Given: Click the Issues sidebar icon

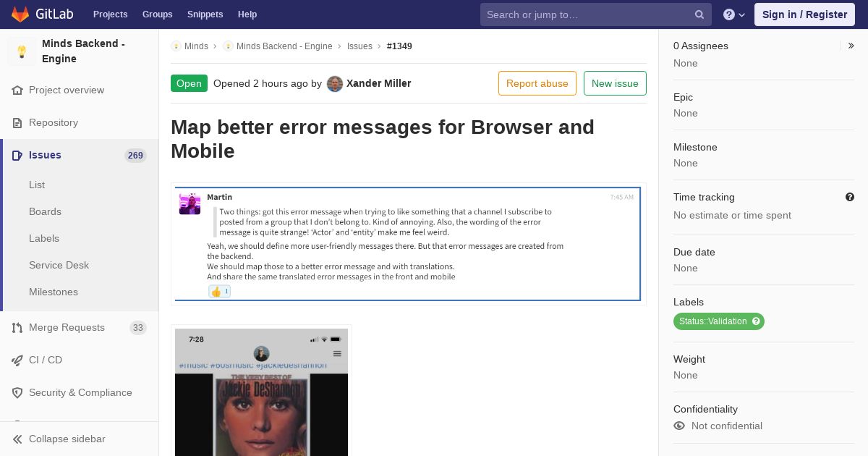Looking at the screenshot, I should pos(17,156).
